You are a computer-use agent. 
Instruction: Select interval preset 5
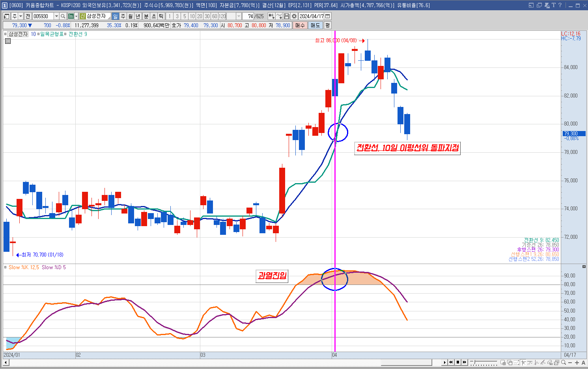point(184,16)
